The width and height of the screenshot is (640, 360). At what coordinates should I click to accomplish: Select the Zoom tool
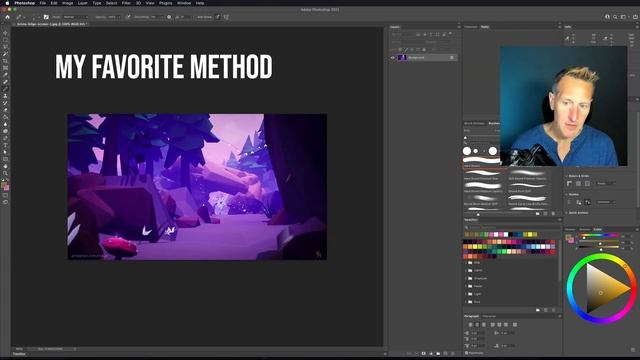pos(5,173)
